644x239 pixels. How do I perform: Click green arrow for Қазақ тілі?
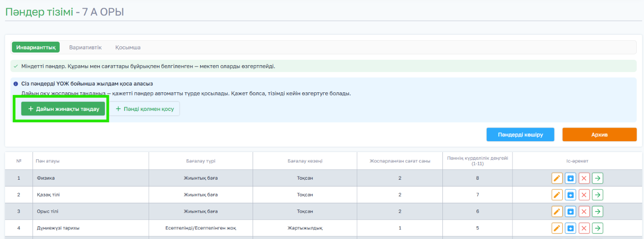coord(597,195)
